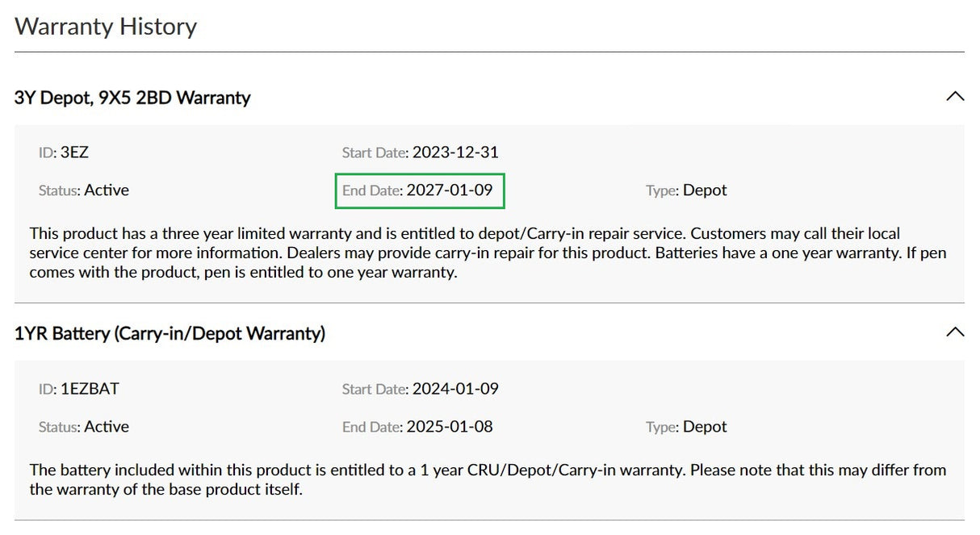Screen dimensions: 980x535
Task: Select the Active status of 1YR Battery warranty
Action: coord(106,427)
